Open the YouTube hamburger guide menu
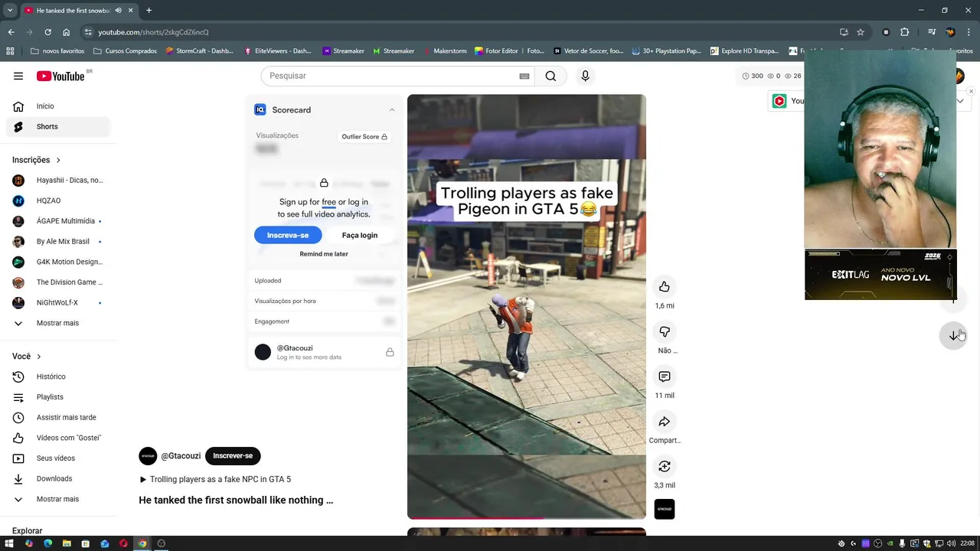This screenshot has width=980, height=551. click(18, 76)
